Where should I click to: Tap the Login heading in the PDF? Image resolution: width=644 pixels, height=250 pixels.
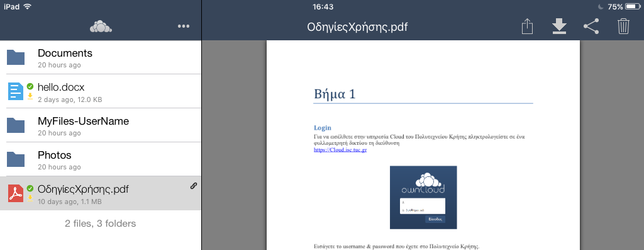point(323,128)
